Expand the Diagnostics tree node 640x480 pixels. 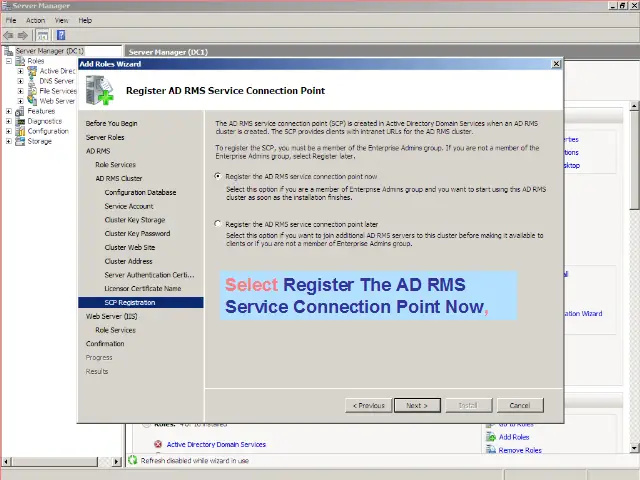coord(9,121)
